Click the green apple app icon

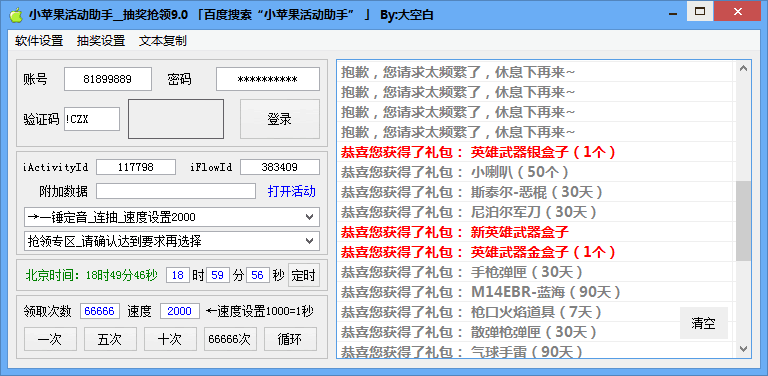point(16,14)
